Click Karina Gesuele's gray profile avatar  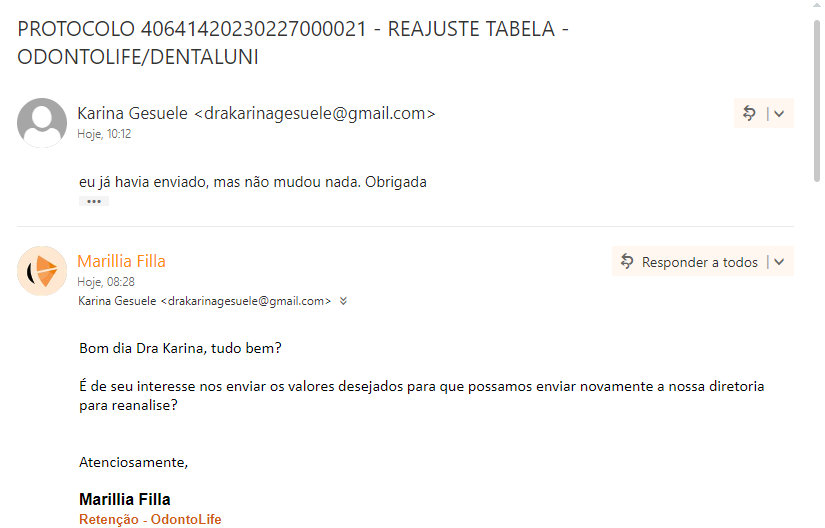42,123
